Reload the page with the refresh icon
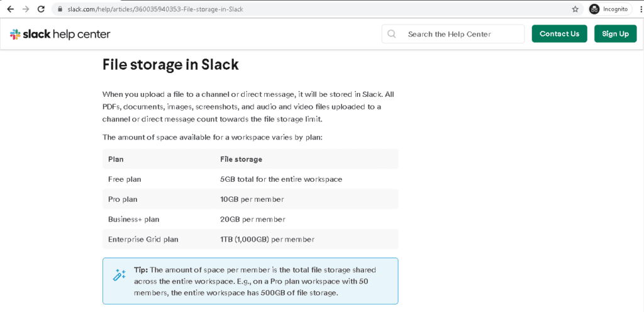 41,9
